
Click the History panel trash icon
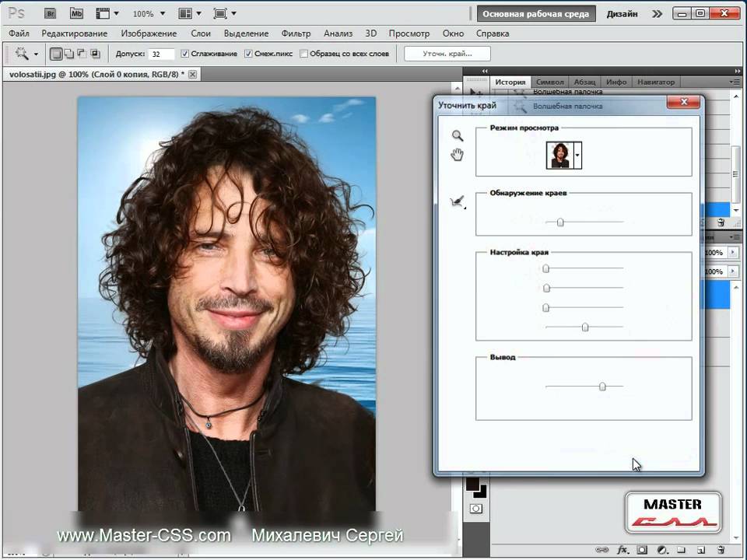(721, 222)
